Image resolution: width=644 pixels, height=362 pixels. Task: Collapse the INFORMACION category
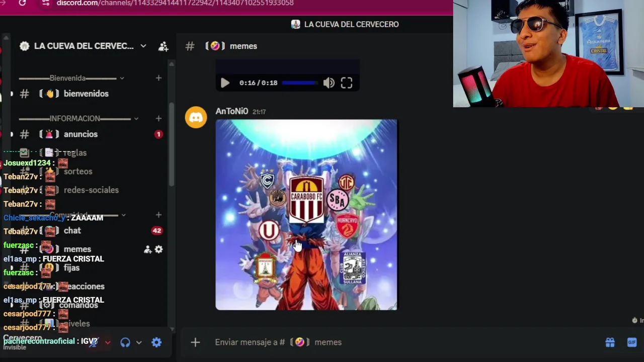coord(135,119)
